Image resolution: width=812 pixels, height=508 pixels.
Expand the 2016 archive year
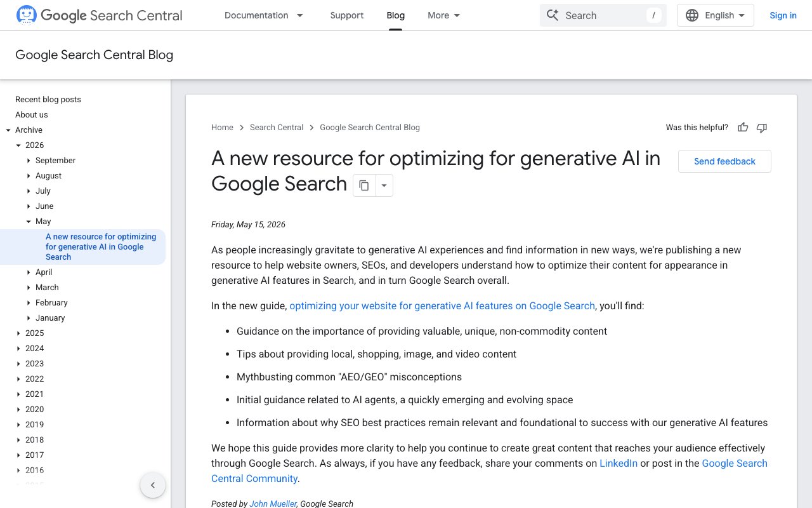point(18,471)
